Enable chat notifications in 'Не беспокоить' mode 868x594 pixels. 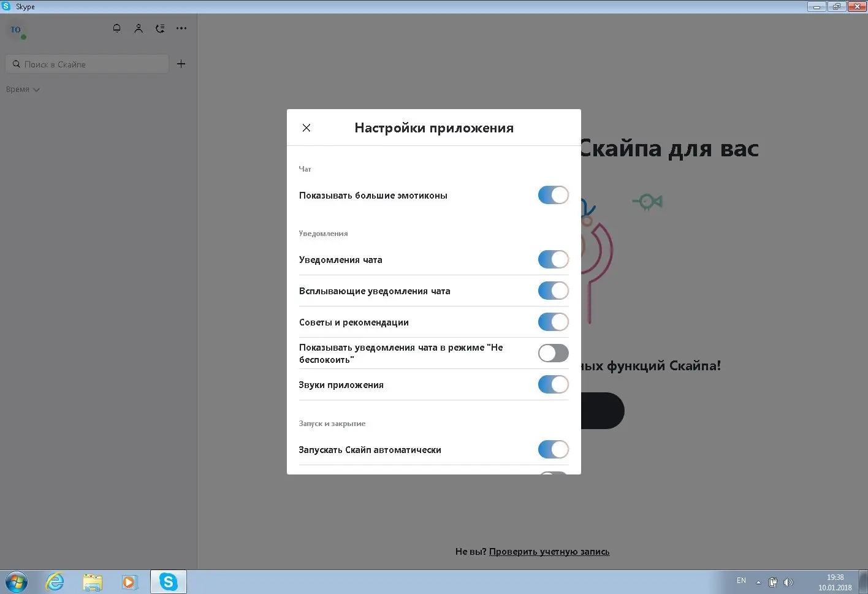point(553,353)
